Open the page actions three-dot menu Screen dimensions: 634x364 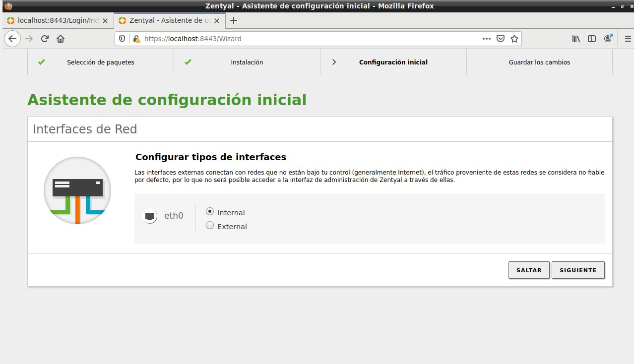487,39
